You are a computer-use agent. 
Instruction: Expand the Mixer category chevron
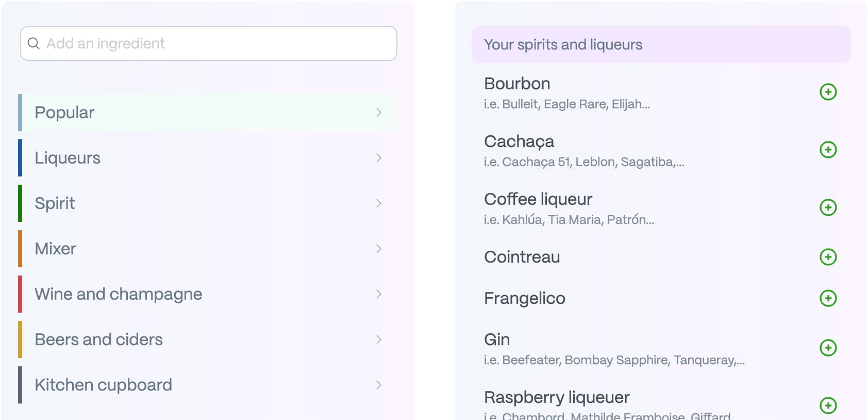click(x=379, y=249)
